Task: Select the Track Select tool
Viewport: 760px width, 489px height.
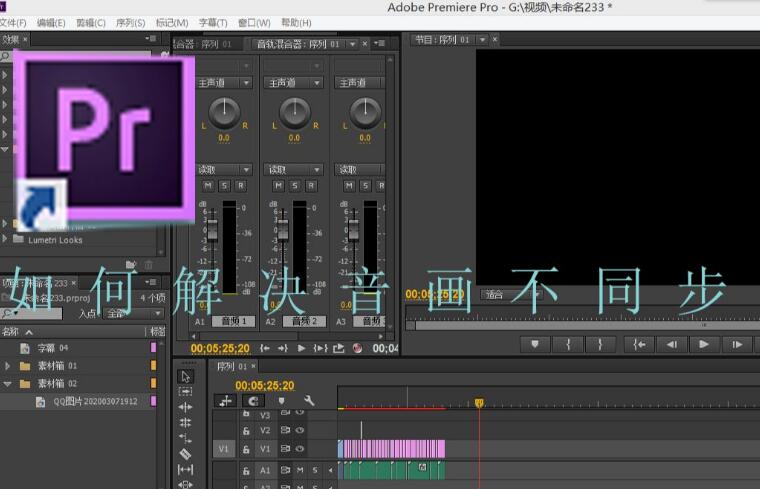Action: tap(186, 392)
